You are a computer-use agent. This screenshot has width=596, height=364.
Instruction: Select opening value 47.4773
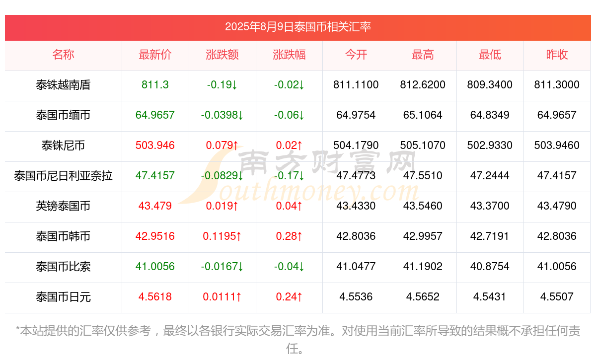356,176
